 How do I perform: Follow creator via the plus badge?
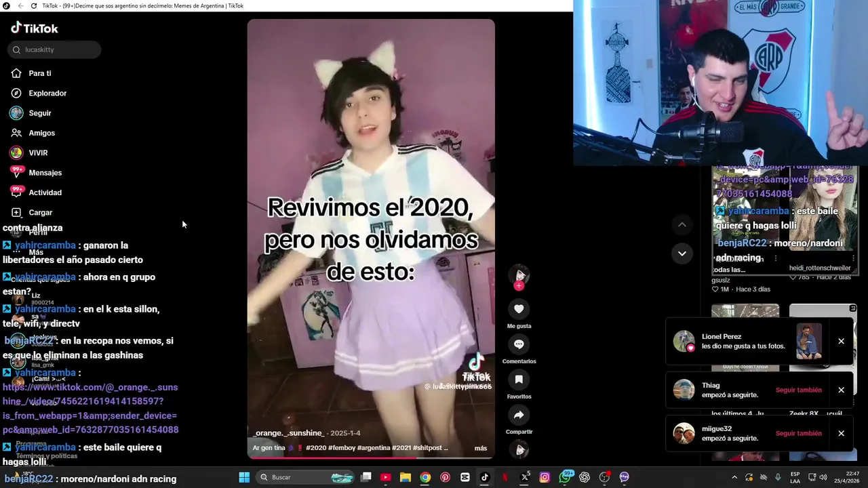(519, 286)
